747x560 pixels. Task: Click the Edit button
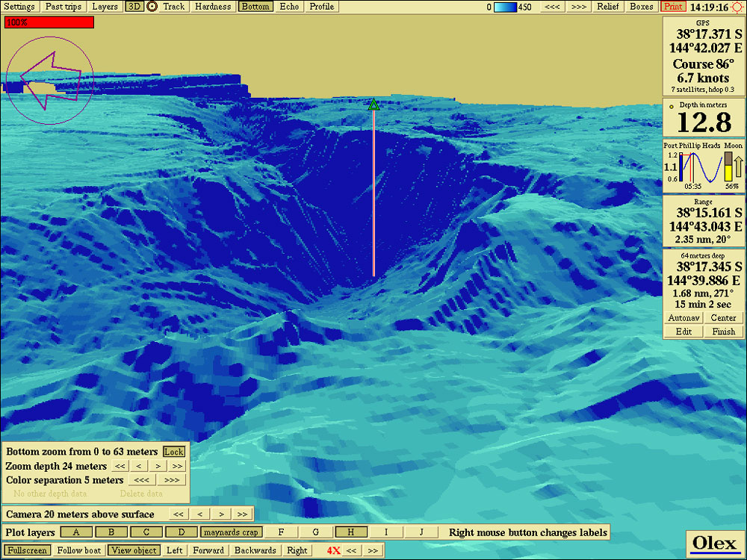click(684, 332)
